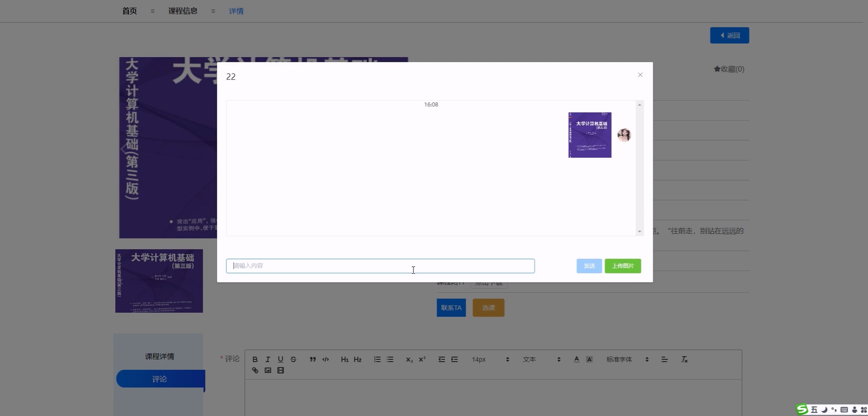The height and width of the screenshot is (416, 868).
Task: Insert a blockquote in comment editor
Action: coord(313,359)
